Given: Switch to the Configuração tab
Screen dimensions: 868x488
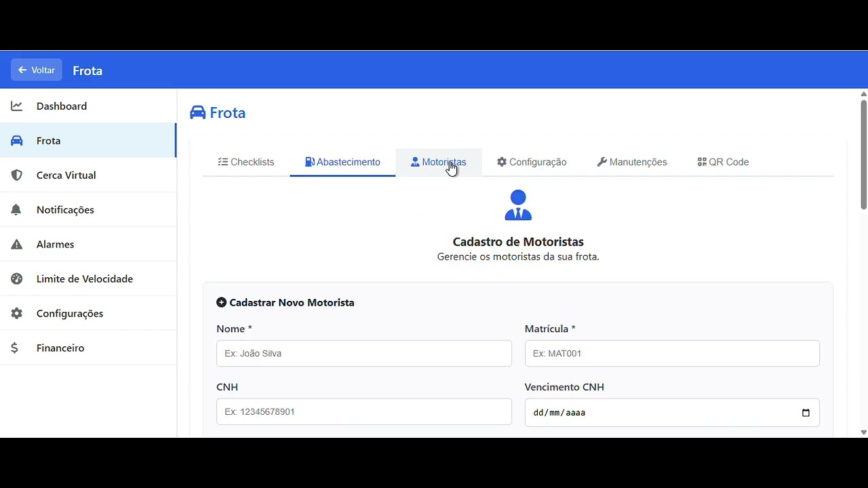Looking at the screenshot, I should (532, 162).
